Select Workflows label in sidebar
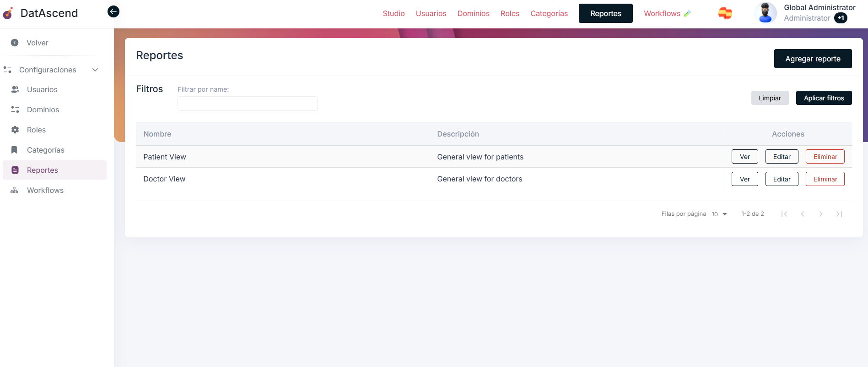 45,190
